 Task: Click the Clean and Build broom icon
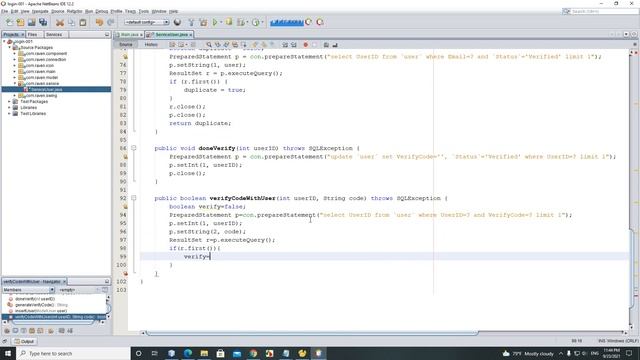tap(203, 22)
